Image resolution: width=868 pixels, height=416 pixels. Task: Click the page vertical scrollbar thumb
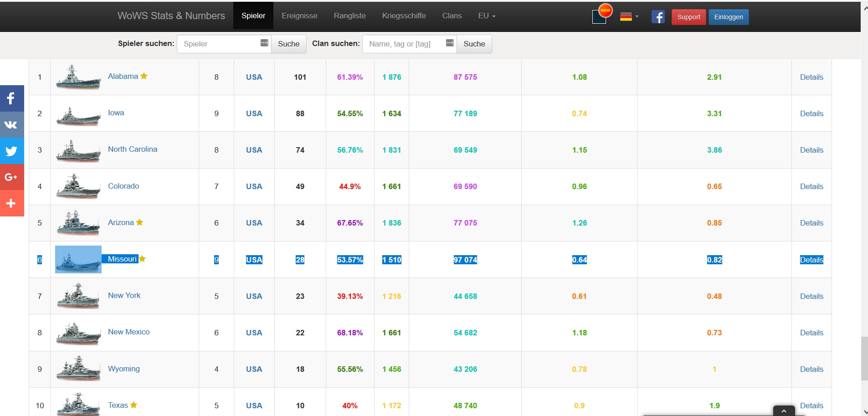864,359
